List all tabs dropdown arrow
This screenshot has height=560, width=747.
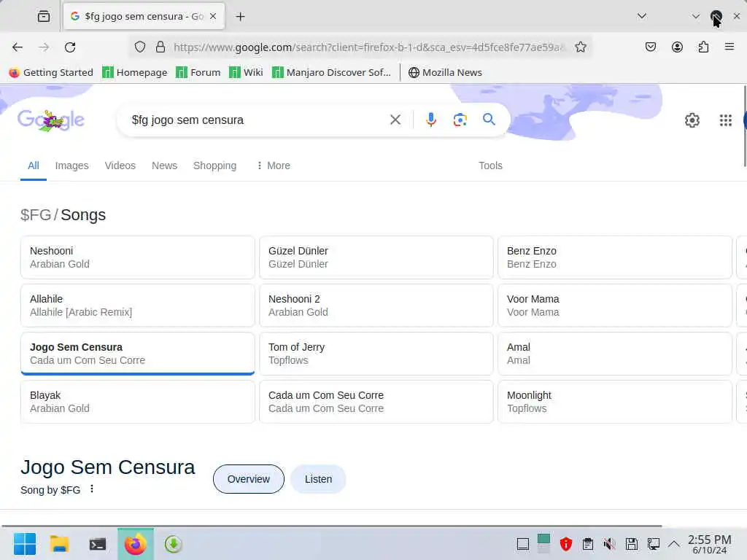pos(642,16)
